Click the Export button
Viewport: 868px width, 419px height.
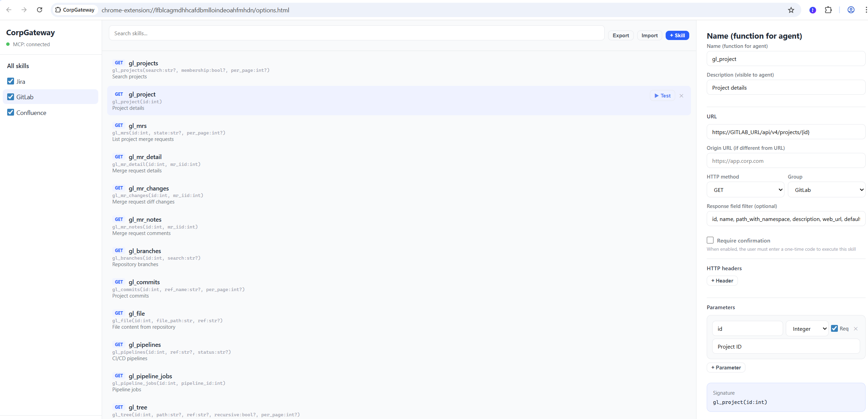point(621,36)
